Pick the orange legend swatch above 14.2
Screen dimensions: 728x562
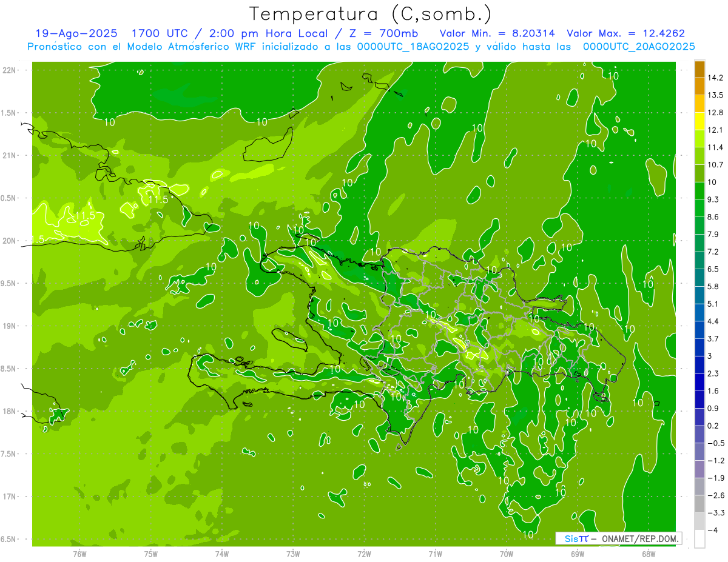(x=699, y=69)
